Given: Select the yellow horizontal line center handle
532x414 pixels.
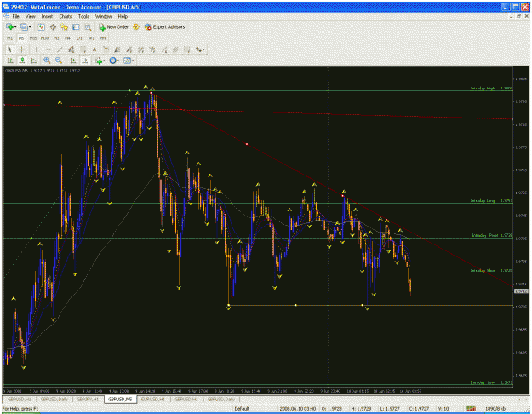Looking at the screenshot, I should [x=295, y=305].
